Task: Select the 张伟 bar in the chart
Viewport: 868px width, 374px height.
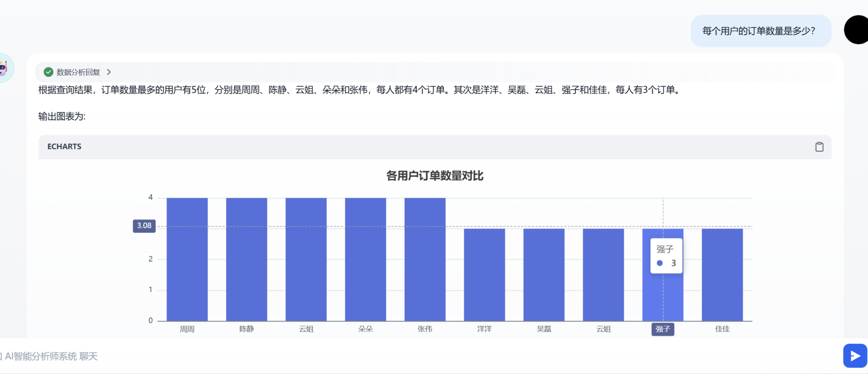Action: pos(425,259)
